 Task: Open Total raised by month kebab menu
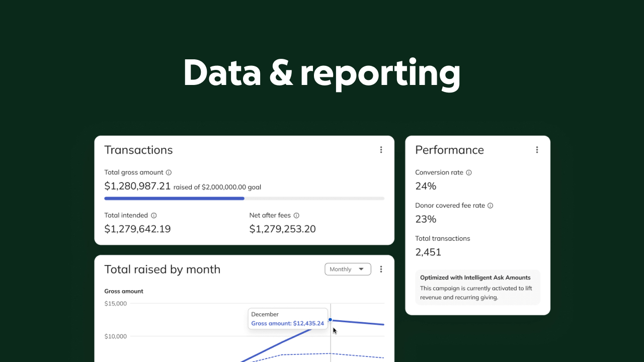pos(381,269)
